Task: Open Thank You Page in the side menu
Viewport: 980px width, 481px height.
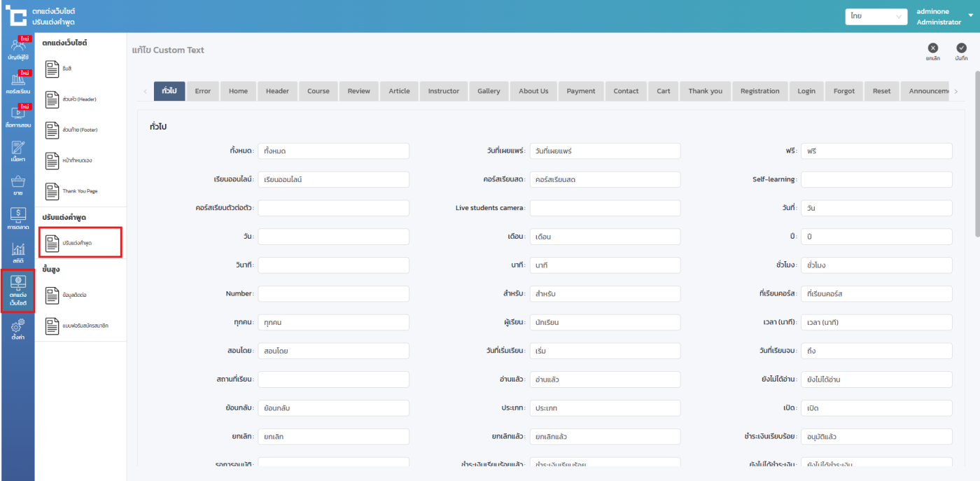Action: [x=78, y=190]
